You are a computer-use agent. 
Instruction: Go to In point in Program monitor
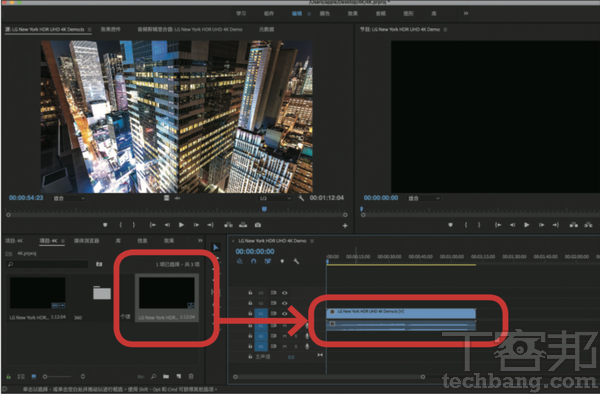[498, 225]
